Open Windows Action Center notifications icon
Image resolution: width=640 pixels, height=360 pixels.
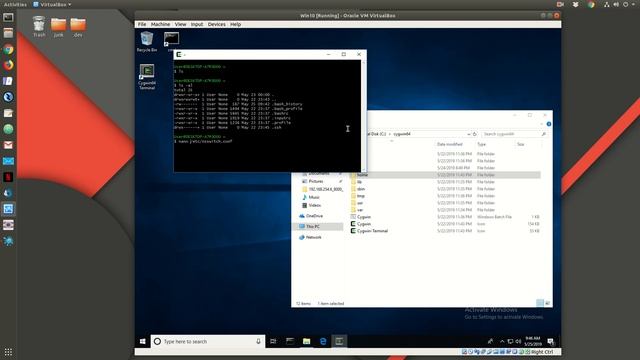[551, 341]
